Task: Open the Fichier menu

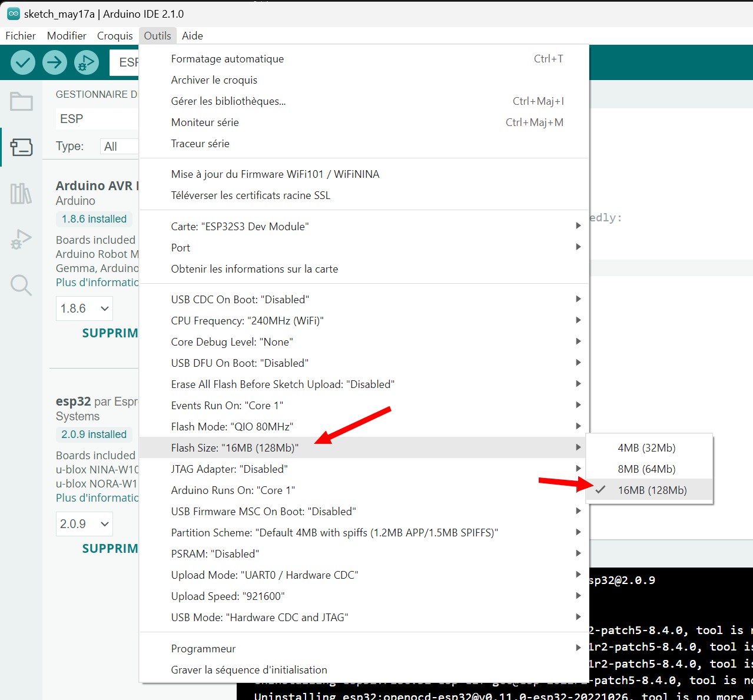Action: point(21,36)
